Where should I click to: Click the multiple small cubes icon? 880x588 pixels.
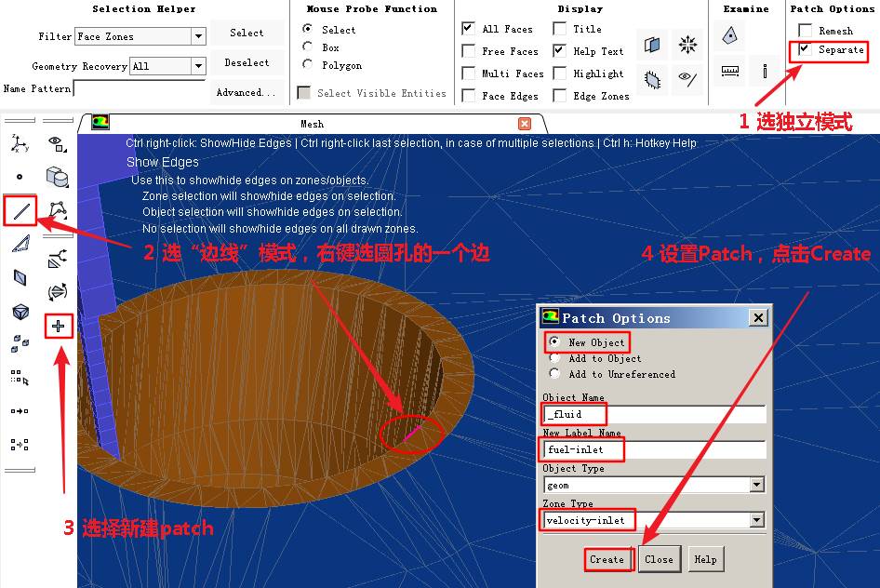20,343
